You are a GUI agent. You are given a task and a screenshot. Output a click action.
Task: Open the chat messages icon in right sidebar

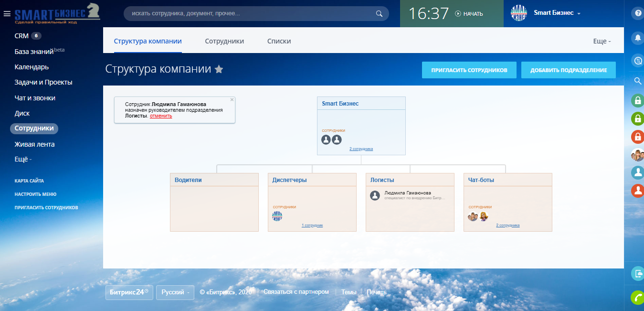pyautogui.click(x=637, y=60)
